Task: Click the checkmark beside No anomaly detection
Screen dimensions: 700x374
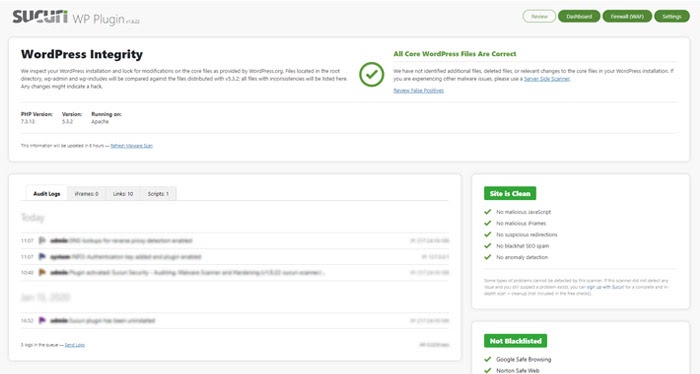Action: (x=488, y=257)
